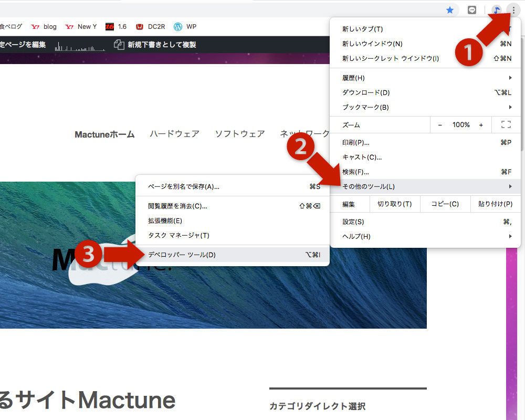Click the music note extension icon
This screenshot has height=420, width=525.
[x=497, y=10]
